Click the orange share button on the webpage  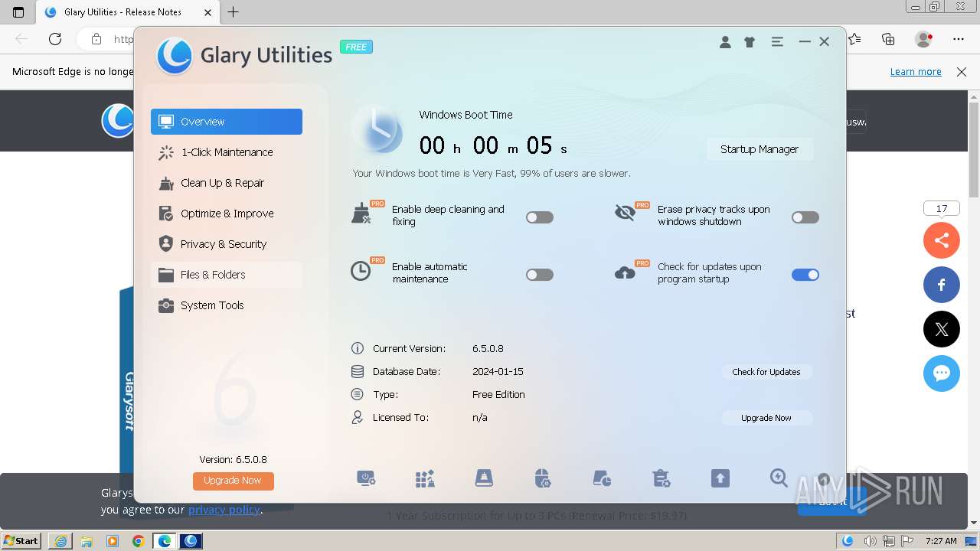tap(942, 240)
